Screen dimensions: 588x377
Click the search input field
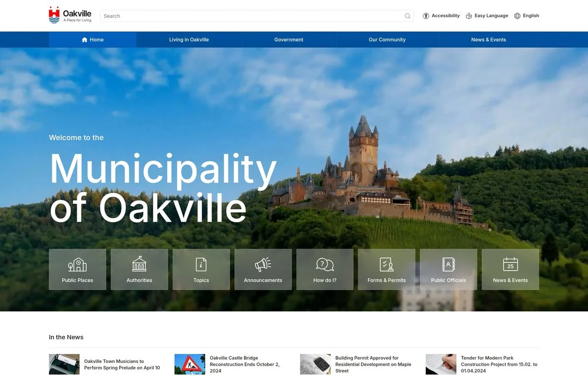click(252, 16)
